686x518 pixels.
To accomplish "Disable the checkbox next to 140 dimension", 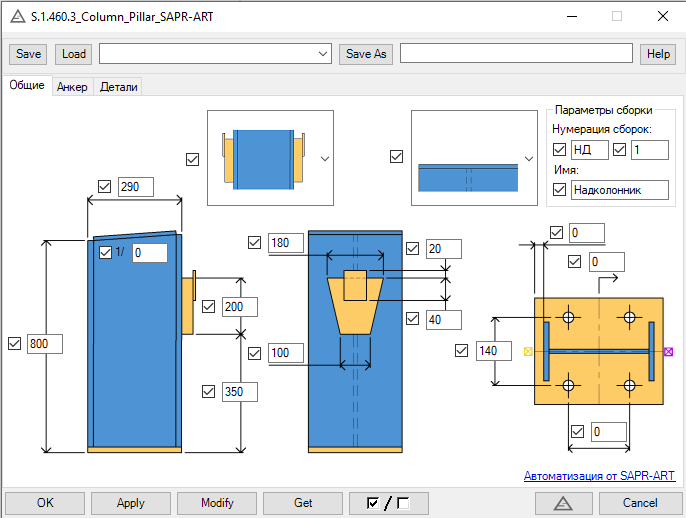I will point(461,351).
